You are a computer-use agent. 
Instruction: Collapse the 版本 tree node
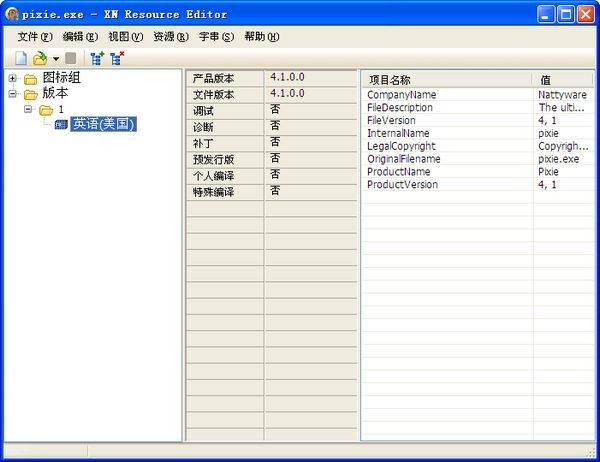tap(13, 93)
